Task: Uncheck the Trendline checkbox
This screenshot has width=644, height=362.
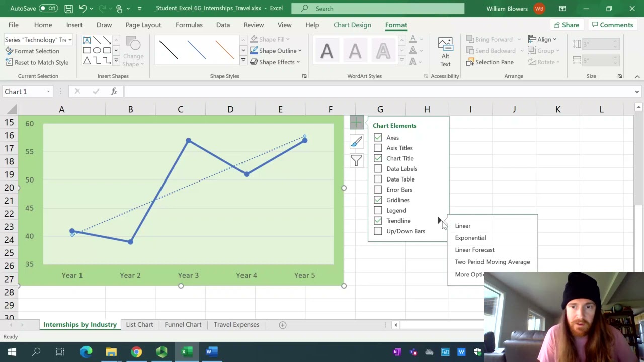Action: [x=378, y=221]
